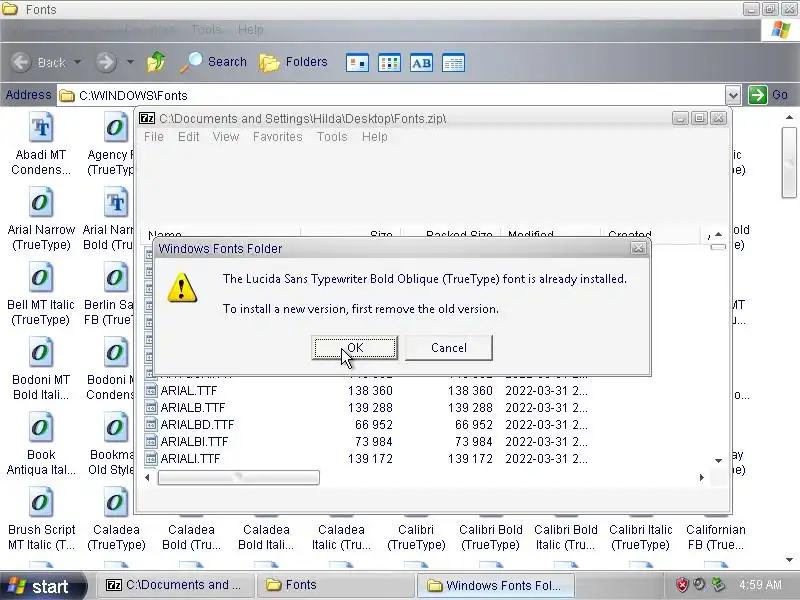800x600 pixels.
Task: Select the Bodoni MT Condensed font icon
Action: click(x=116, y=353)
